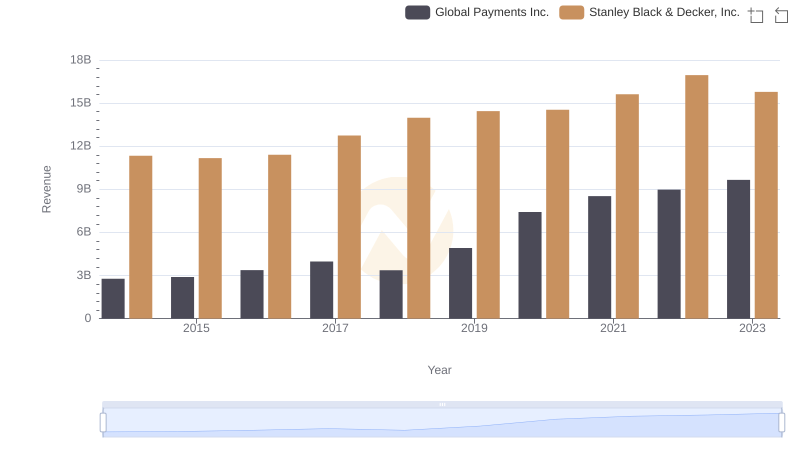Select Global Payments bar for 2018
The image size is (800, 461).
[x=391, y=294]
